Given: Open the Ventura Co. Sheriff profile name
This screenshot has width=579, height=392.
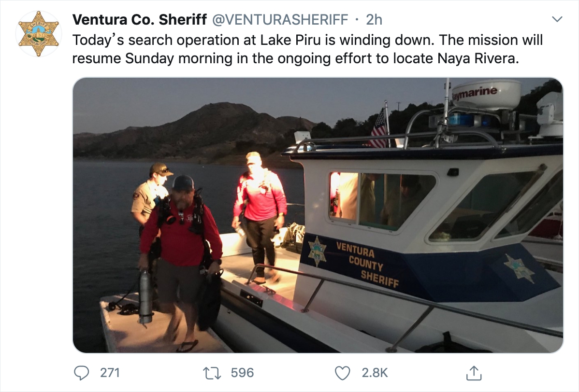Looking at the screenshot, I should coord(139,19).
